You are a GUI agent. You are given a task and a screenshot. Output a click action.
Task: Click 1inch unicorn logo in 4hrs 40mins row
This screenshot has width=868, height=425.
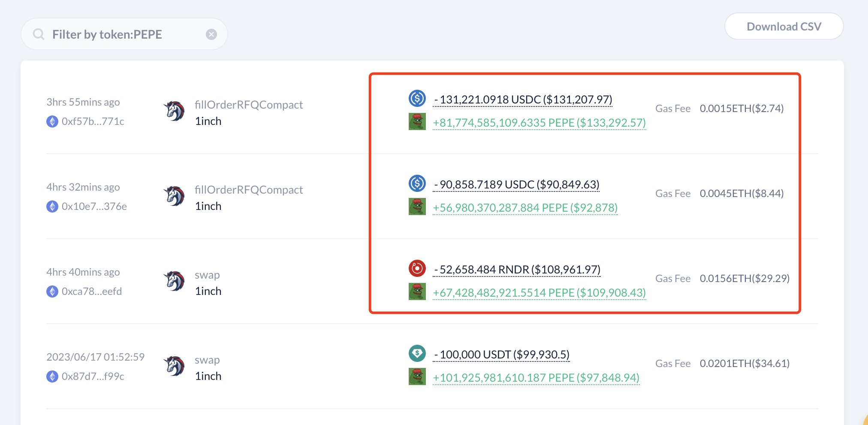pyautogui.click(x=175, y=281)
